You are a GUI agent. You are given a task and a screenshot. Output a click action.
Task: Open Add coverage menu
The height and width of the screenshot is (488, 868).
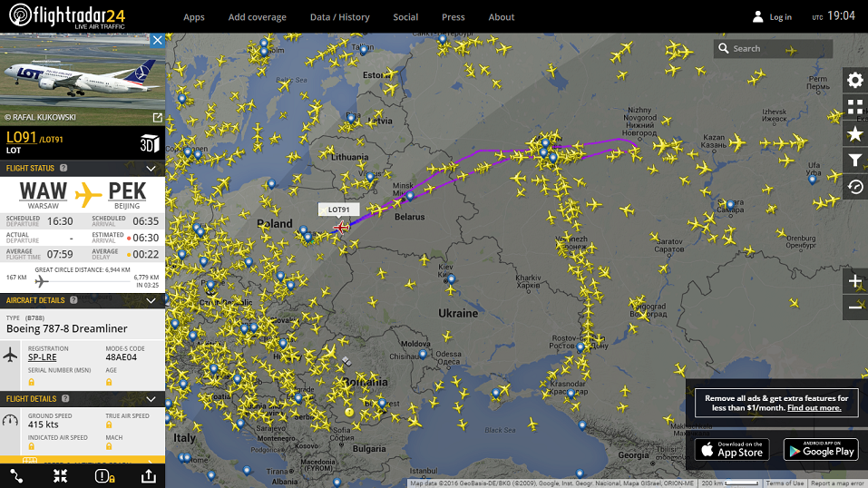(x=258, y=17)
